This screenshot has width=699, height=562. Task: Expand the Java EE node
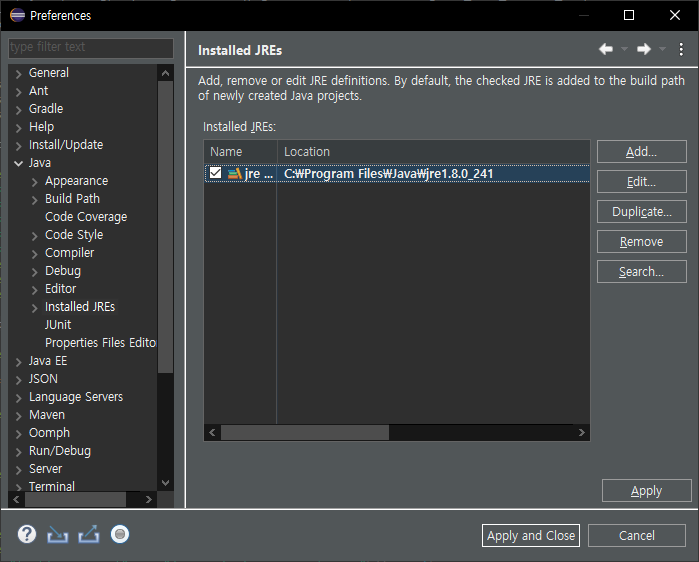pyautogui.click(x=18, y=362)
